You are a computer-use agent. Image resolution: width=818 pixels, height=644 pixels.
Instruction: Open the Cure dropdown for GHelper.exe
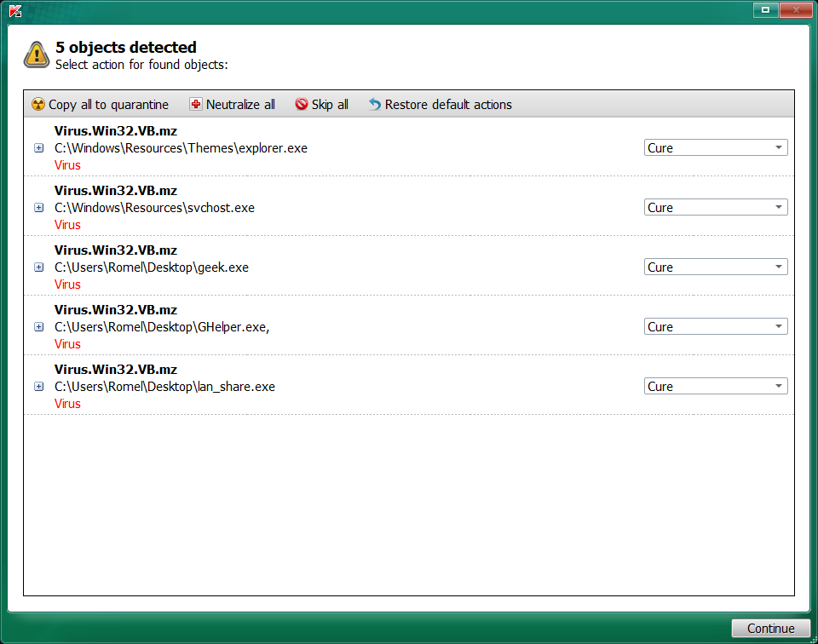pyautogui.click(x=715, y=326)
